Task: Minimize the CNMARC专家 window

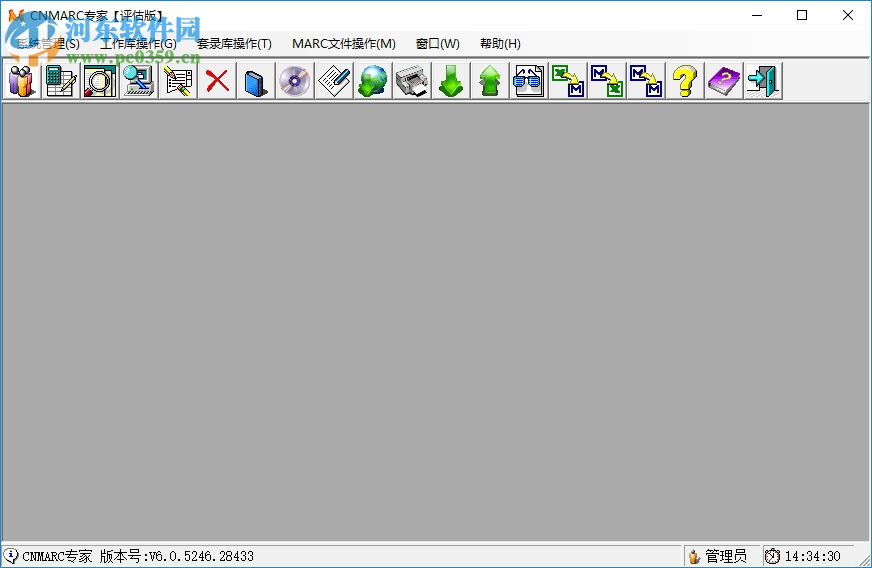Action: (x=757, y=15)
